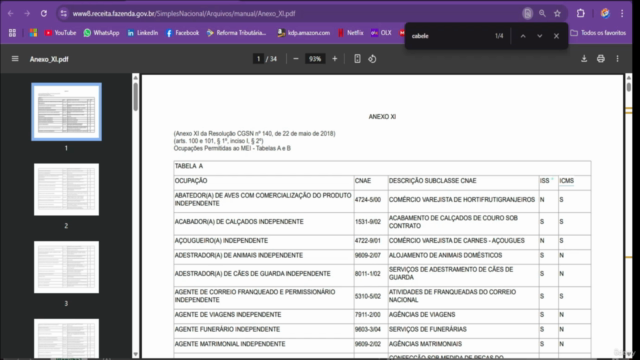Click the CNAE column header
This screenshot has height=360, width=640.
[363, 181]
